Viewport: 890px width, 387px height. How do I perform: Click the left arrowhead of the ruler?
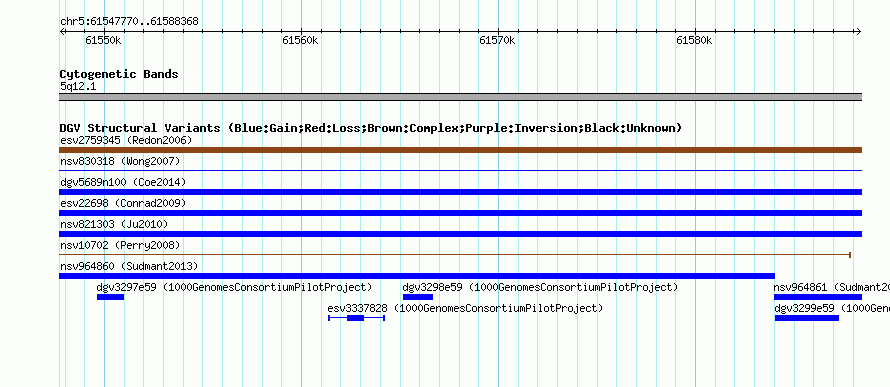point(62,32)
